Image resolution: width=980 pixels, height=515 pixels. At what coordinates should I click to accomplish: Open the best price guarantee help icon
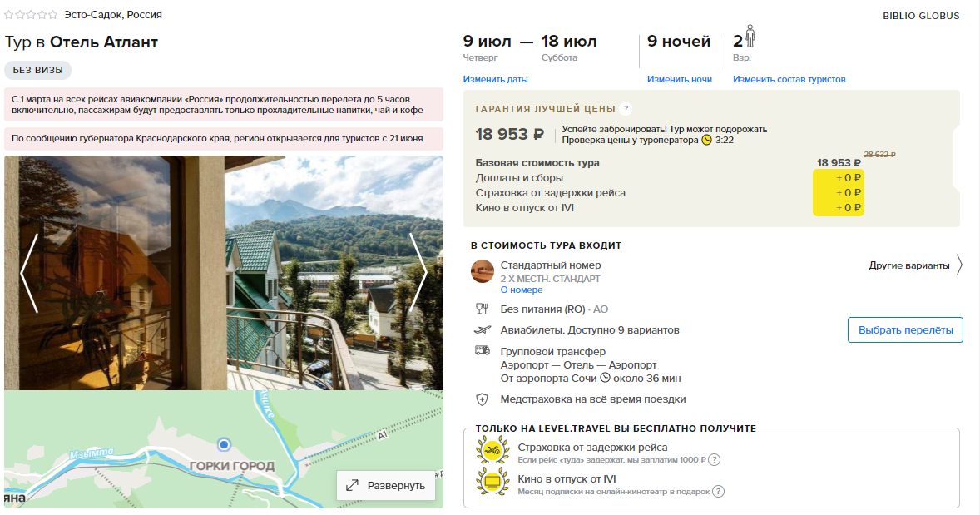point(626,109)
